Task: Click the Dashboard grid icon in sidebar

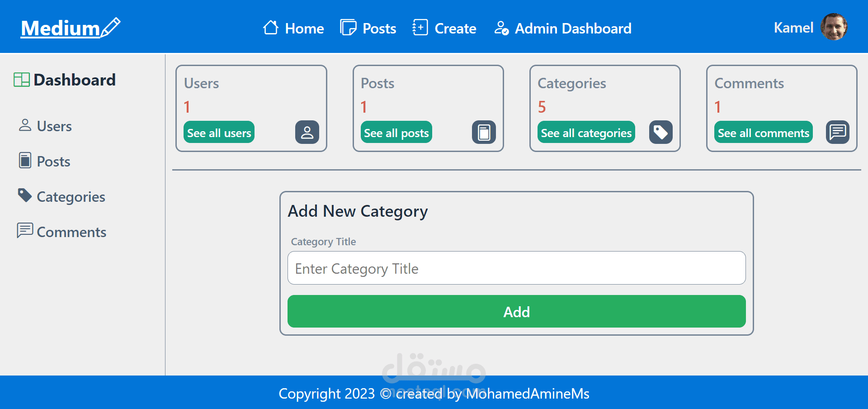Action: click(22, 80)
